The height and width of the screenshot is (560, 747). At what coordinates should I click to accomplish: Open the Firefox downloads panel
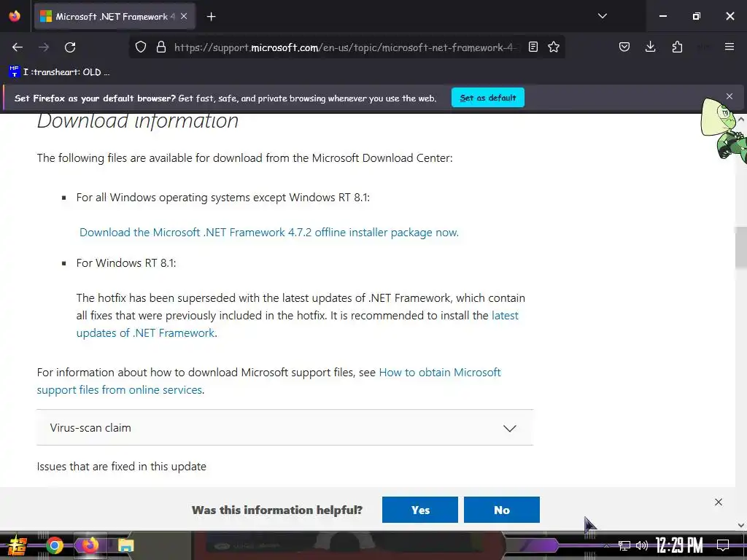(x=650, y=47)
